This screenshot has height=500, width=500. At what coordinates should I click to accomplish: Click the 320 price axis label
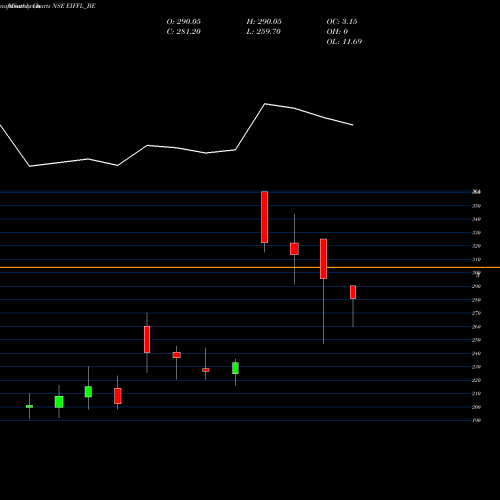click(476, 246)
